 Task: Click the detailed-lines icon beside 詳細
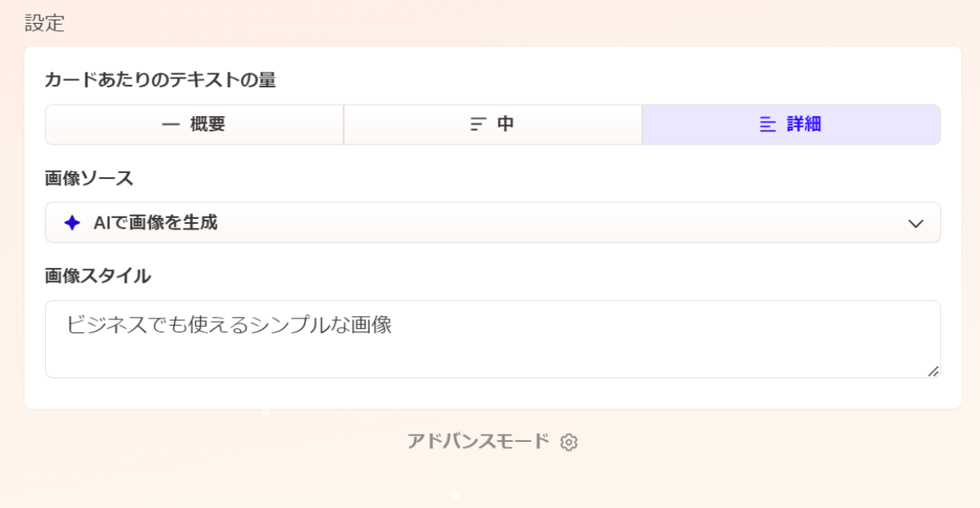[x=768, y=125]
